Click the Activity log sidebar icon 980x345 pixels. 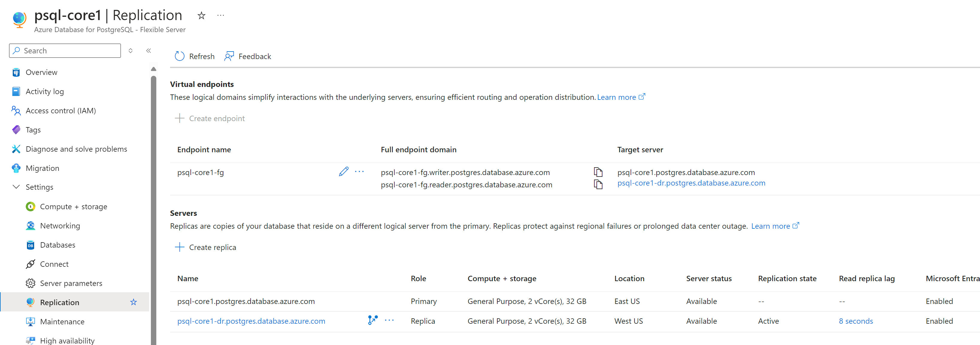[16, 91]
